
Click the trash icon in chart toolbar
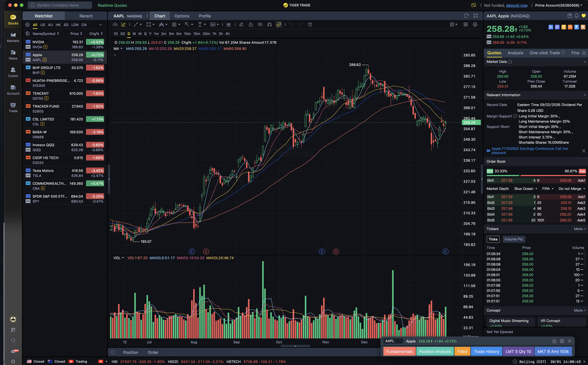(x=310, y=25)
